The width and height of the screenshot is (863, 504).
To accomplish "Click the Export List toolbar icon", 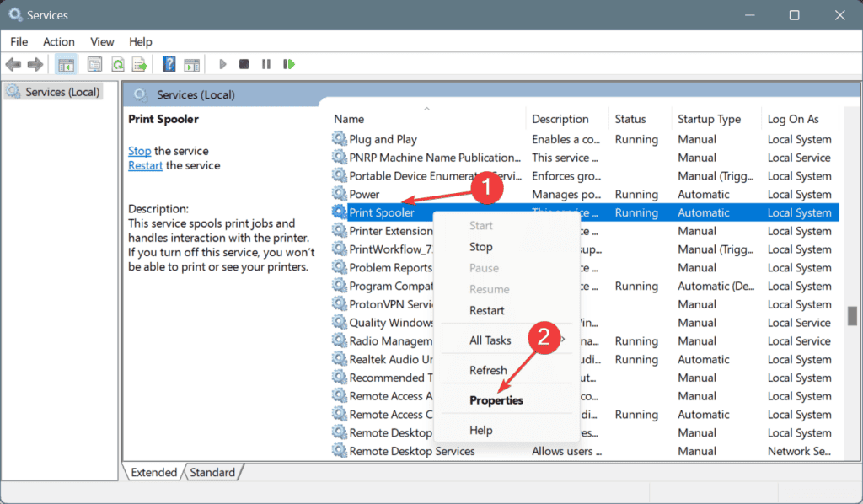I will (x=140, y=64).
